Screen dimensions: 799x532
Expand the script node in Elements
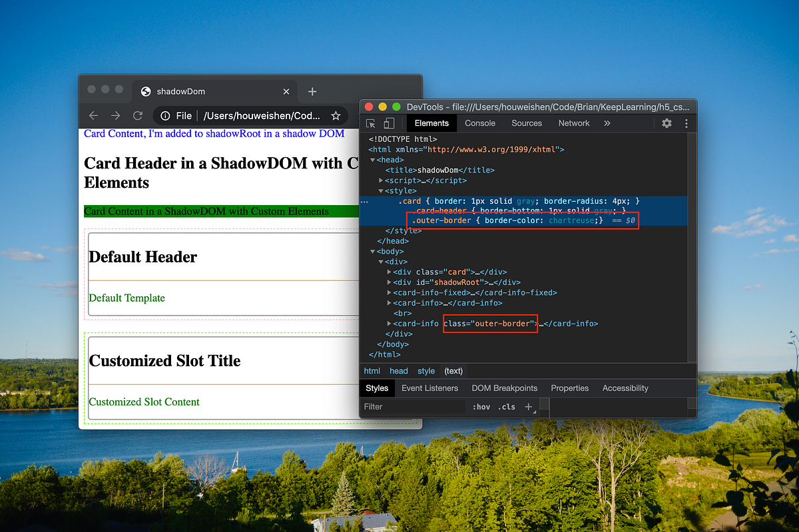click(x=381, y=180)
